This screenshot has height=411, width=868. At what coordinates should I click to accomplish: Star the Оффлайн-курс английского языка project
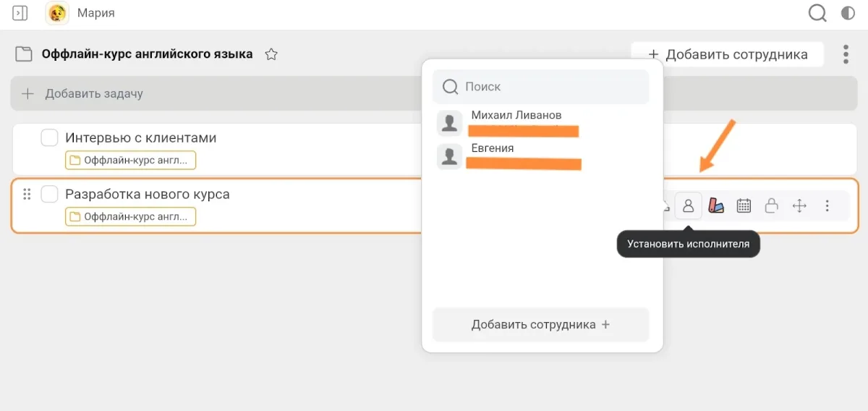pyautogui.click(x=271, y=54)
